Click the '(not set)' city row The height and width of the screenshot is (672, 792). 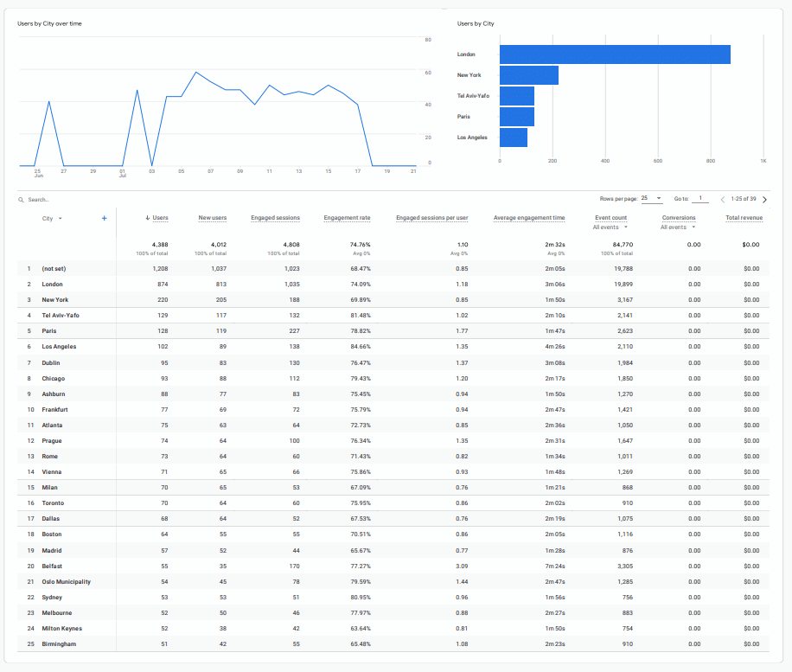(x=54, y=269)
